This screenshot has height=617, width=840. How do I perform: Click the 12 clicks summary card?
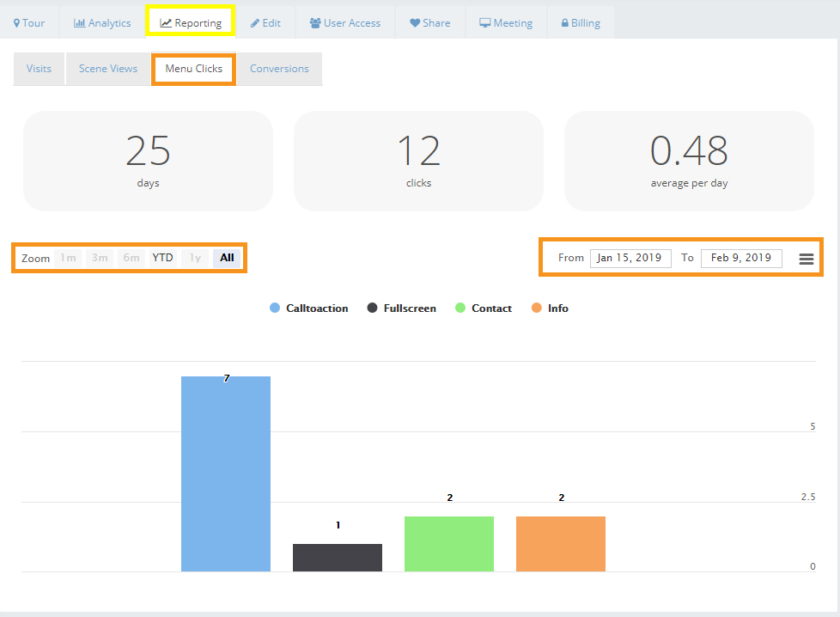[418, 161]
